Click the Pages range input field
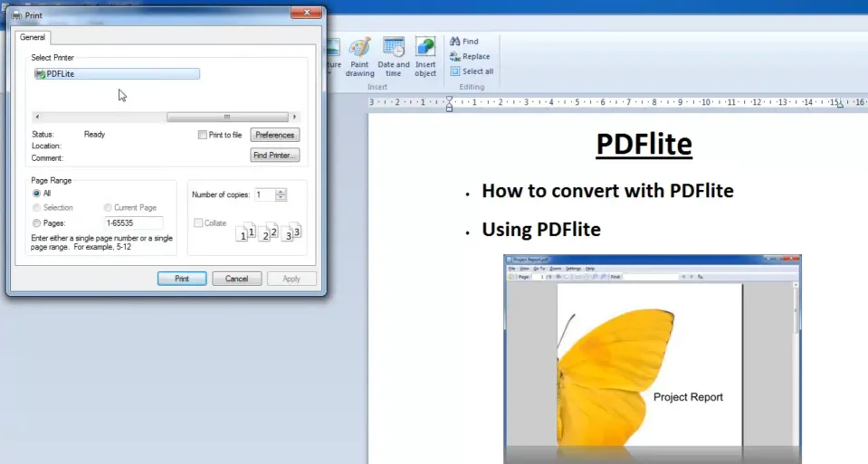 pyautogui.click(x=133, y=223)
